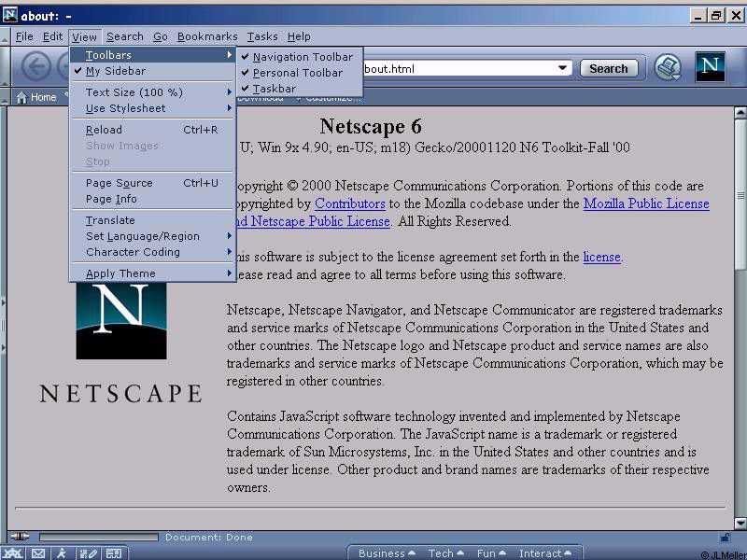Screen dimensions: 747x560
Task: Collapse the navigation toolbar using its grippy
Action: point(5,67)
